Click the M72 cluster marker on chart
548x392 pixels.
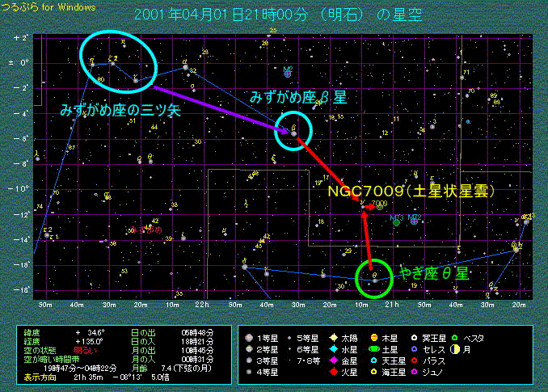(x=414, y=221)
